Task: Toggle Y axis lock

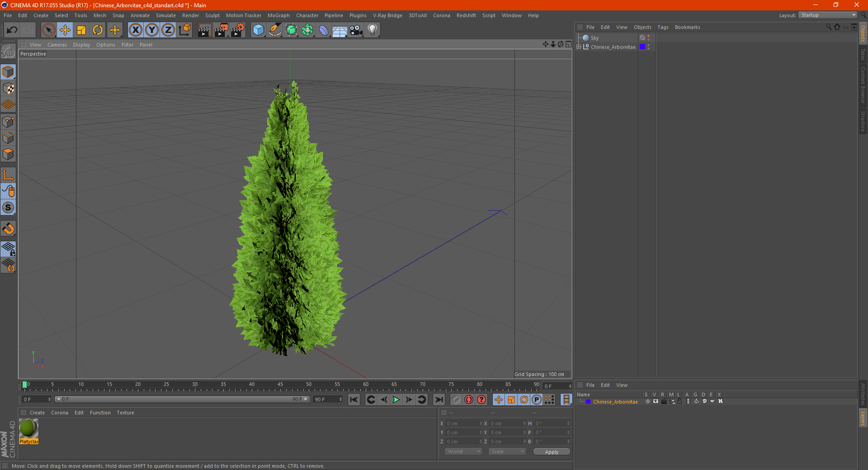Action: point(152,30)
